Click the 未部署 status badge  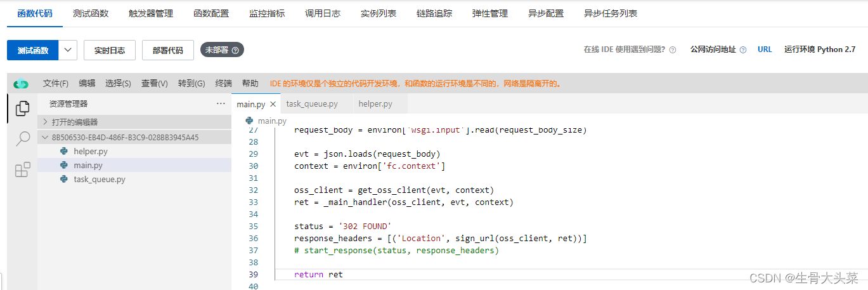(222, 50)
